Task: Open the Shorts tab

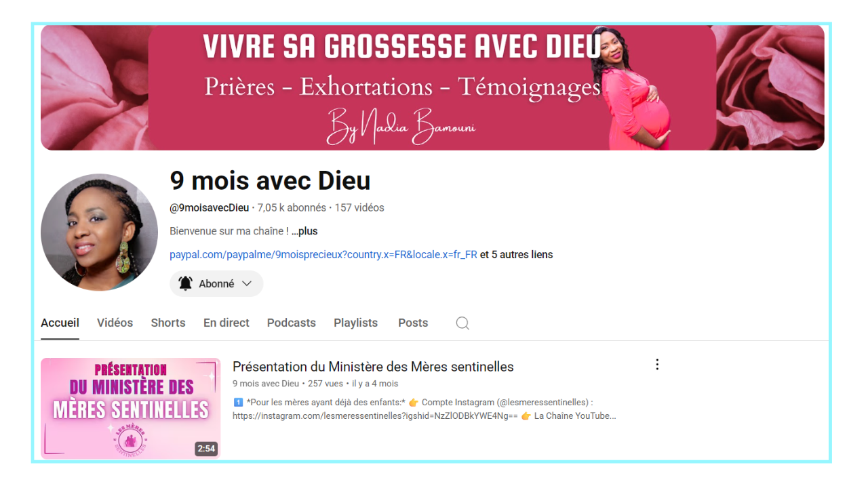Action: click(x=168, y=323)
